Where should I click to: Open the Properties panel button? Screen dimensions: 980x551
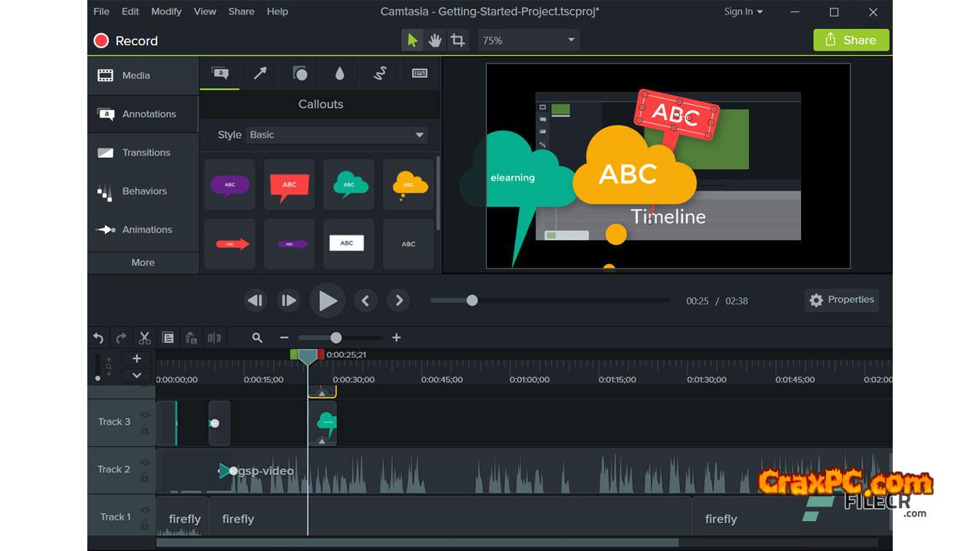(x=841, y=300)
